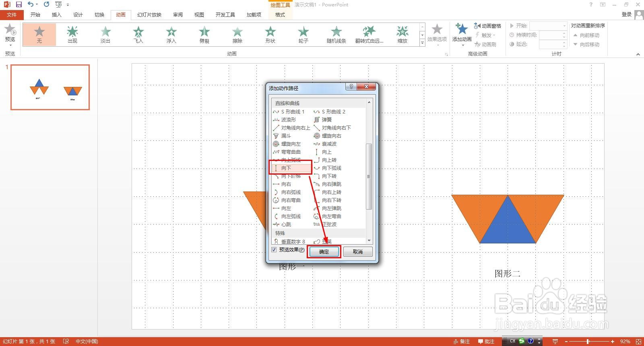Expand the animation gallery more arrow
The width and height of the screenshot is (644, 346).
coord(422,43)
